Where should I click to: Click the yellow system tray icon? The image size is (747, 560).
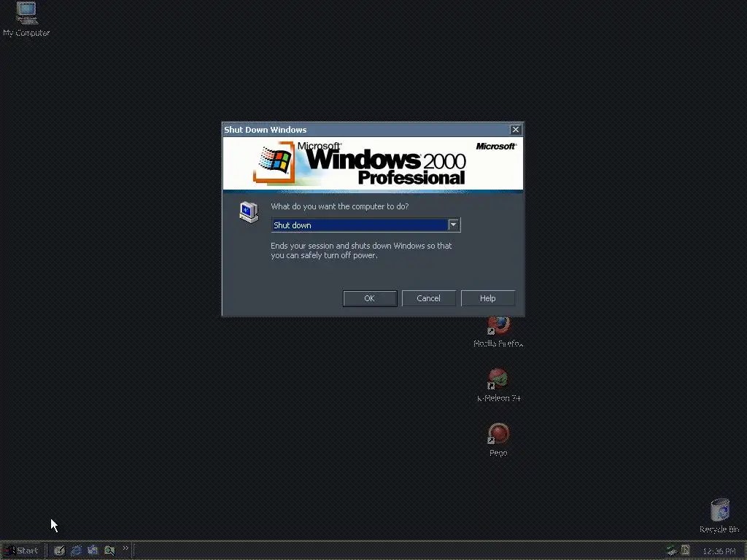(x=685, y=551)
